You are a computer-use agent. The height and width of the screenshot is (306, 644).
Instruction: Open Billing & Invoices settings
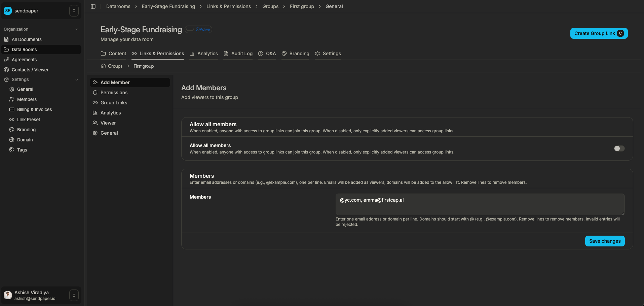tap(34, 109)
